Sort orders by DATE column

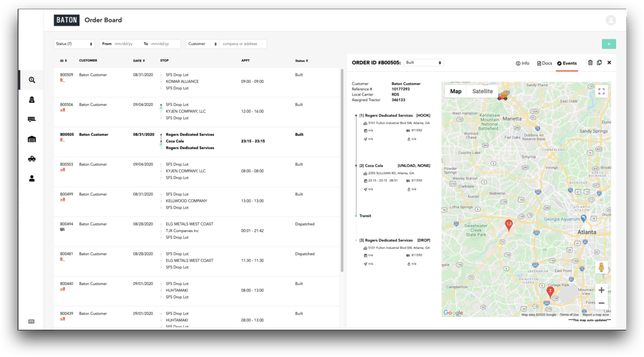coord(138,61)
